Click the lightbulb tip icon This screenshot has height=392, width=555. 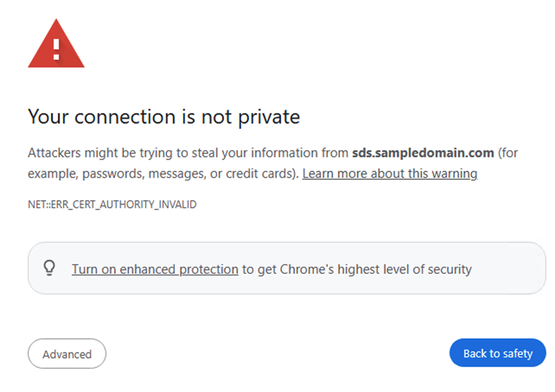[x=49, y=269]
